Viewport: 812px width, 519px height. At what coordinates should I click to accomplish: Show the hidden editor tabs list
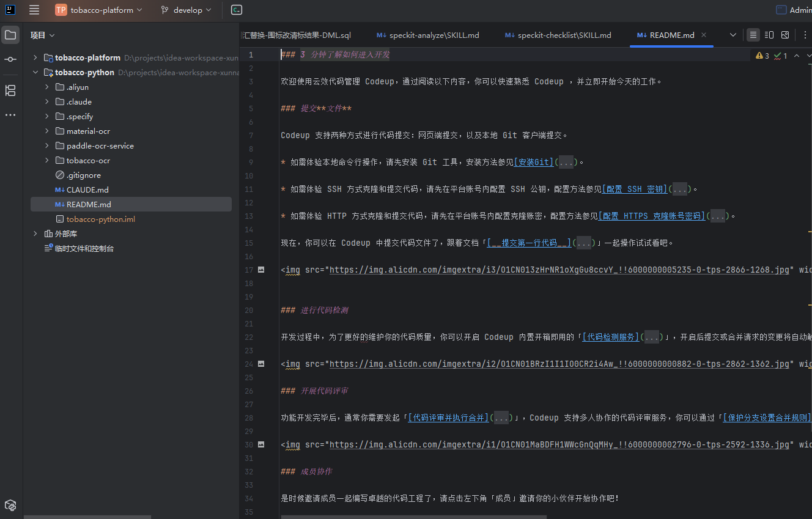(x=733, y=35)
